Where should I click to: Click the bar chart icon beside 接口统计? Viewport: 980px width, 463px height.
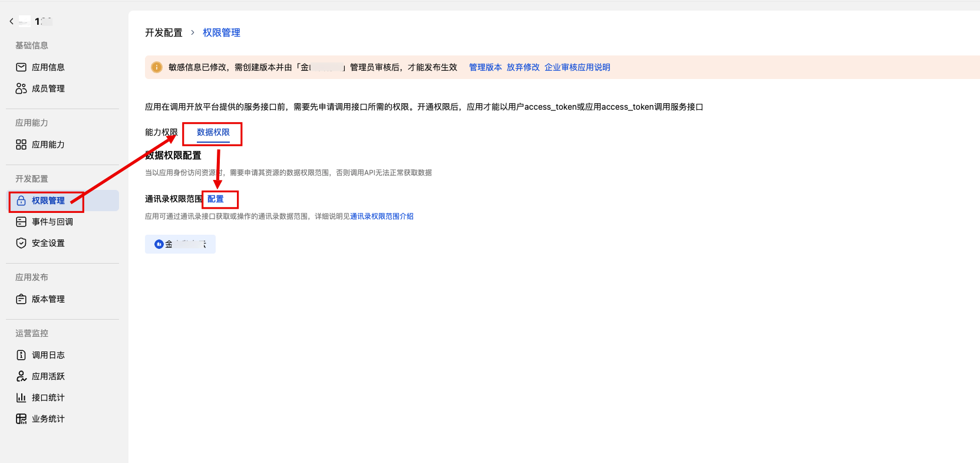[x=21, y=398]
